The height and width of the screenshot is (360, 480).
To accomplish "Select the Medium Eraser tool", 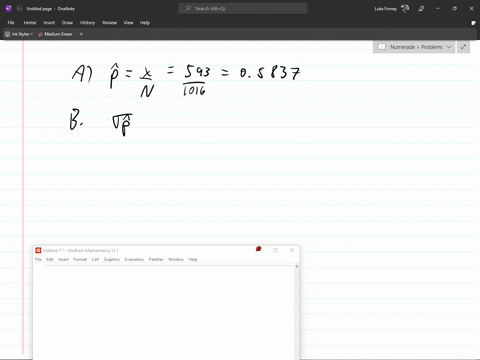I will pos(55,34).
